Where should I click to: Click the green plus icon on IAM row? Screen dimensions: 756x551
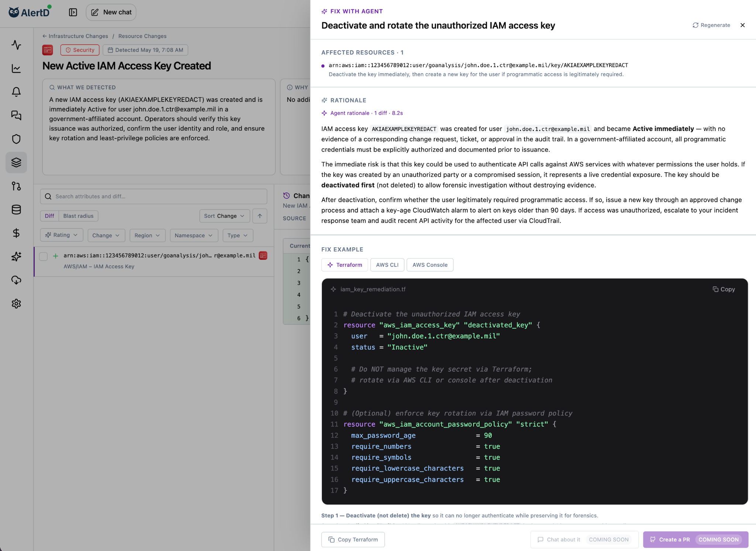(x=56, y=256)
